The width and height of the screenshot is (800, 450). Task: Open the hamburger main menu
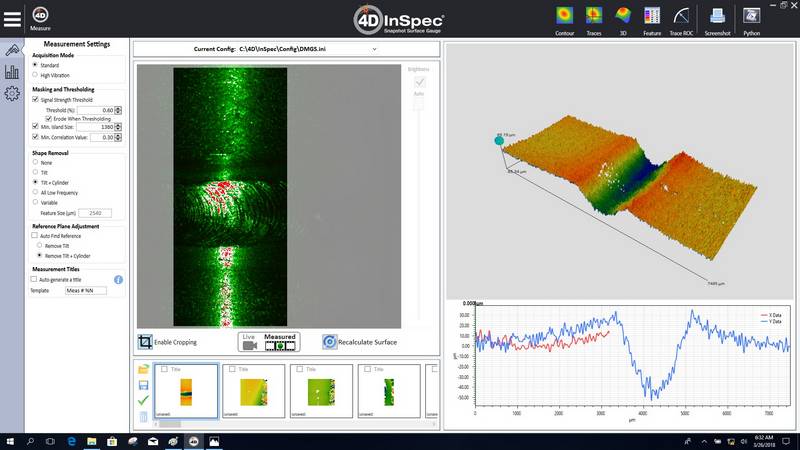tap(12, 19)
